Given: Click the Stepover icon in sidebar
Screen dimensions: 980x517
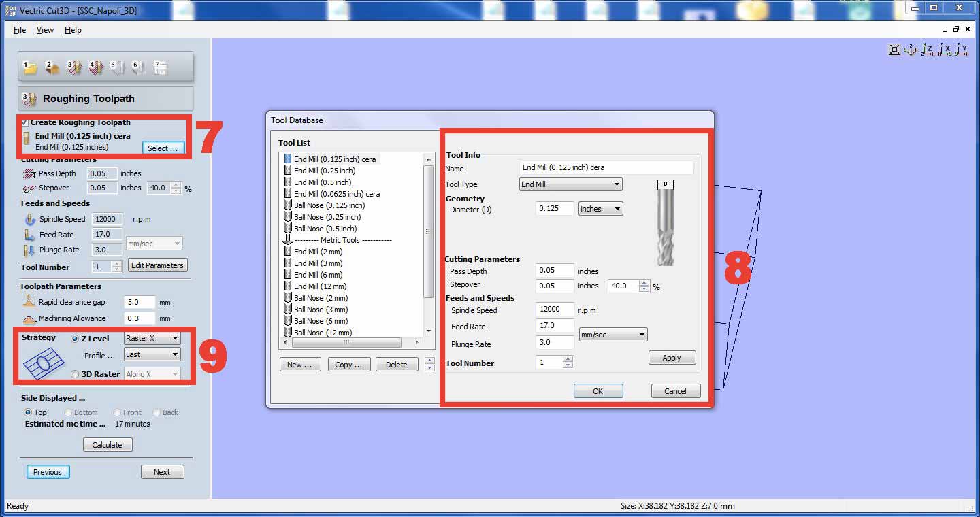Looking at the screenshot, I should (x=29, y=188).
